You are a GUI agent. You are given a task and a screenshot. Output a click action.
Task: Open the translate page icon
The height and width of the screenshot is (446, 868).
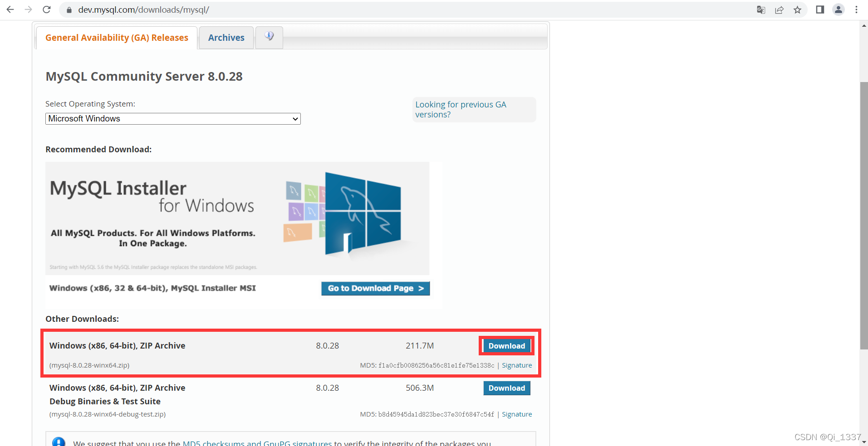(761, 10)
